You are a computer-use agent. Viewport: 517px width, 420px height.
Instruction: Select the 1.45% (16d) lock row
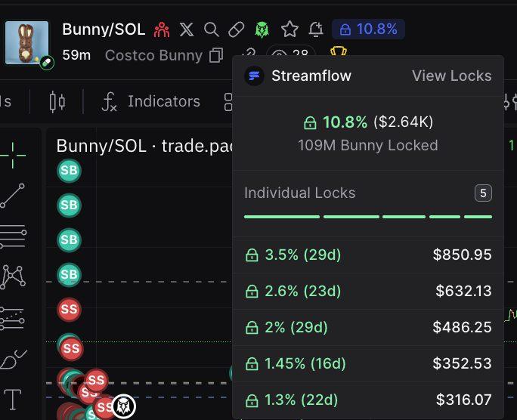coord(368,363)
